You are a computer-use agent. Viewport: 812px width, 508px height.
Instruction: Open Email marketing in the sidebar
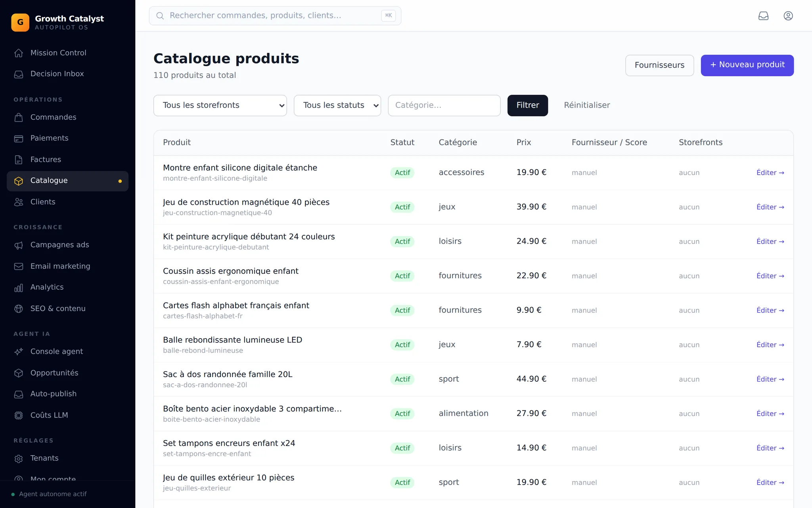(x=67, y=266)
